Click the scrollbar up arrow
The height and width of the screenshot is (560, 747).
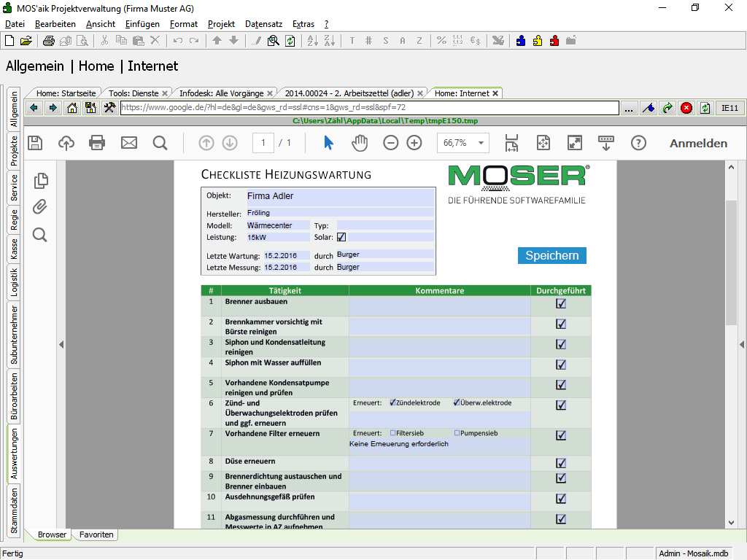pos(731,167)
